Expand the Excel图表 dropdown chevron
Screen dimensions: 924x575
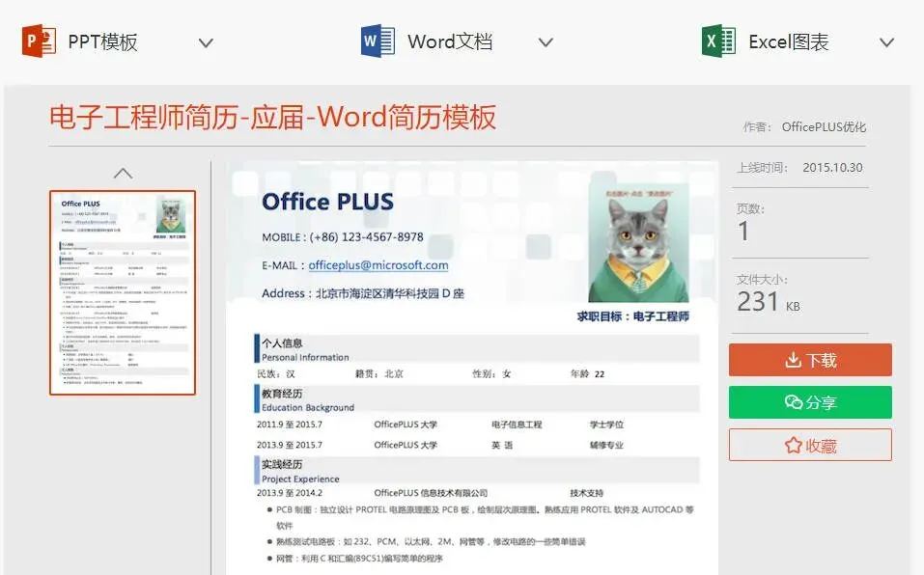pos(887,42)
